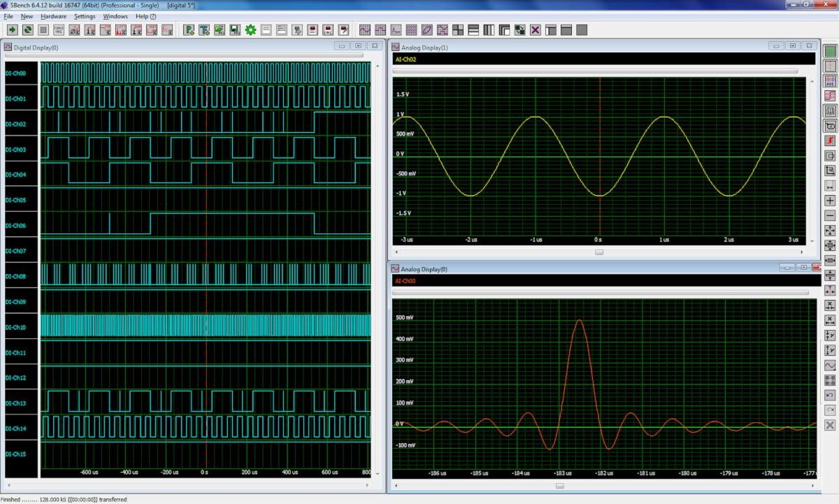Click Analog Display(1) horizontal scrollbar thumb
This screenshot has height=504, width=839.
(x=598, y=252)
